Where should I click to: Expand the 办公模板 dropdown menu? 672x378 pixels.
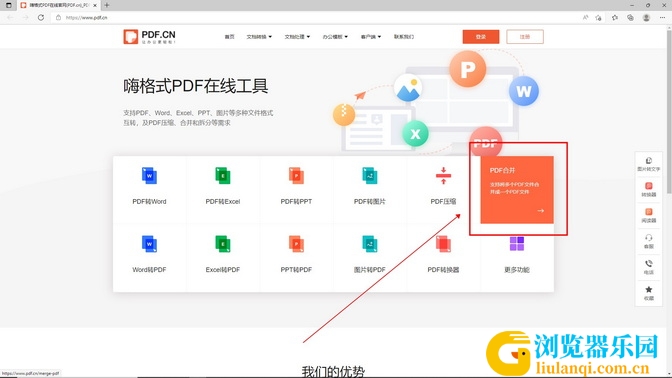[335, 37]
